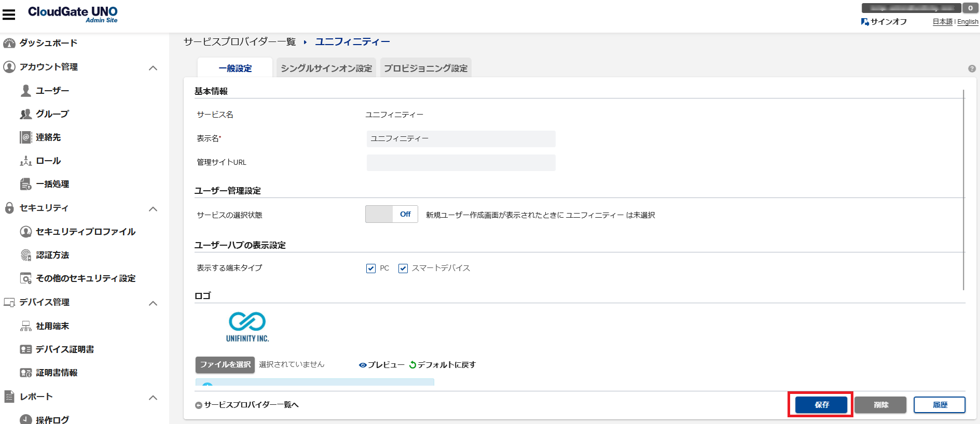Switch language to English link

[x=968, y=22]
